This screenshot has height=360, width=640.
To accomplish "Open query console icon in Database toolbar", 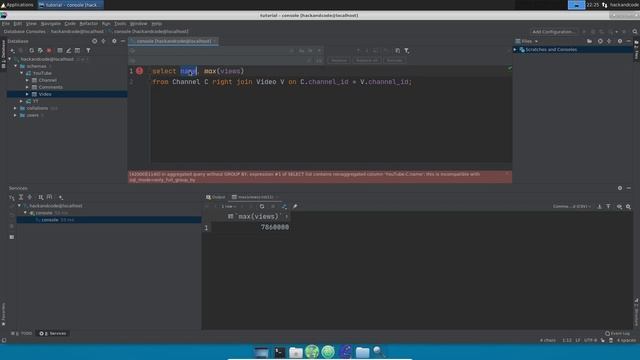I will [77, 51].
